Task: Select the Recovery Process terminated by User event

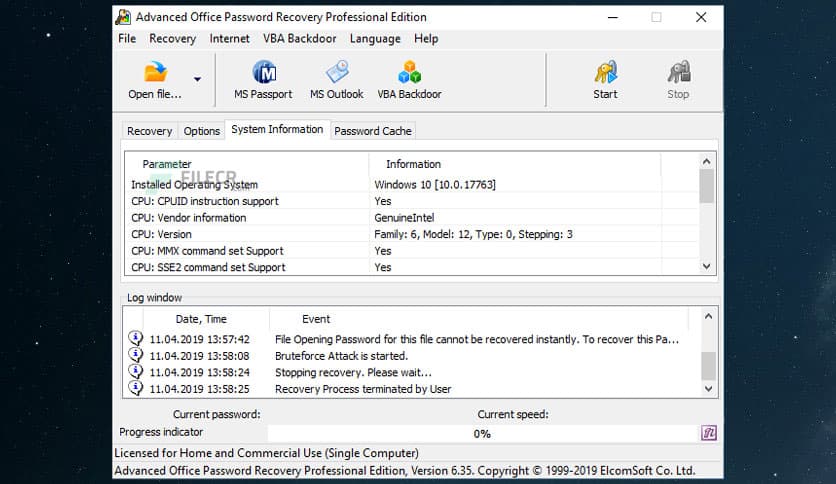Action: (x=363, y=389)
